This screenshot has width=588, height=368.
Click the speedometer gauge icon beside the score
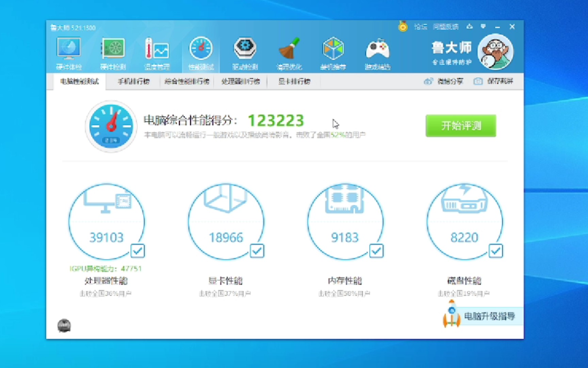(111, 126)
